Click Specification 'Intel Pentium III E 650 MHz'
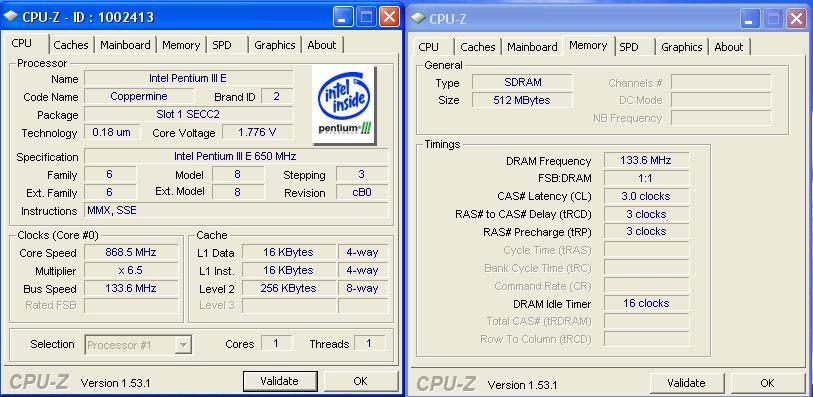Viewport: 813px width, 397px height. pos(236,156)
